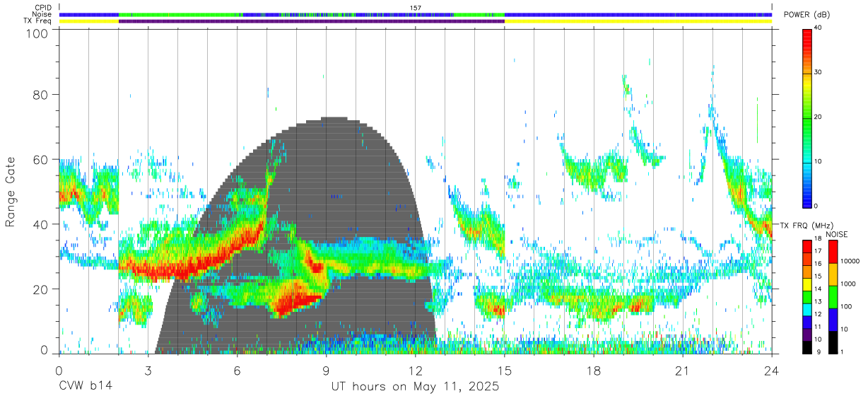Click the '1000' noise scale label
Viewport: 868px width, 401px height.
coord(848,284)
